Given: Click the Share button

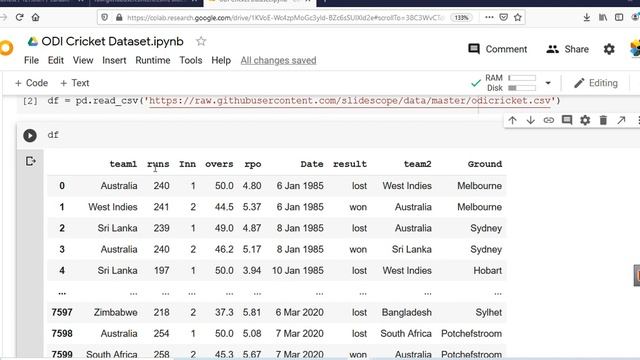Looking at the screenshot, I should tap(567, 49).
